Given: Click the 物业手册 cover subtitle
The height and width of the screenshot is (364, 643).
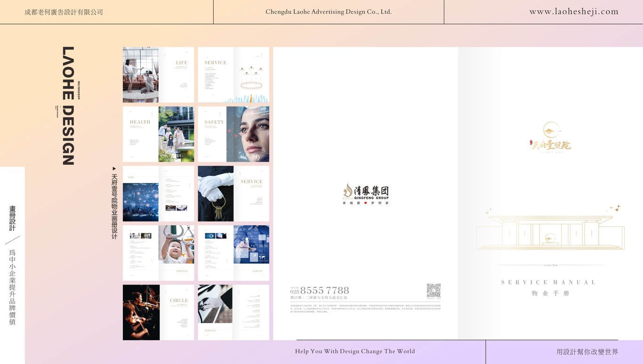Looking at the screenshot, I should click(x=550, y=293).
